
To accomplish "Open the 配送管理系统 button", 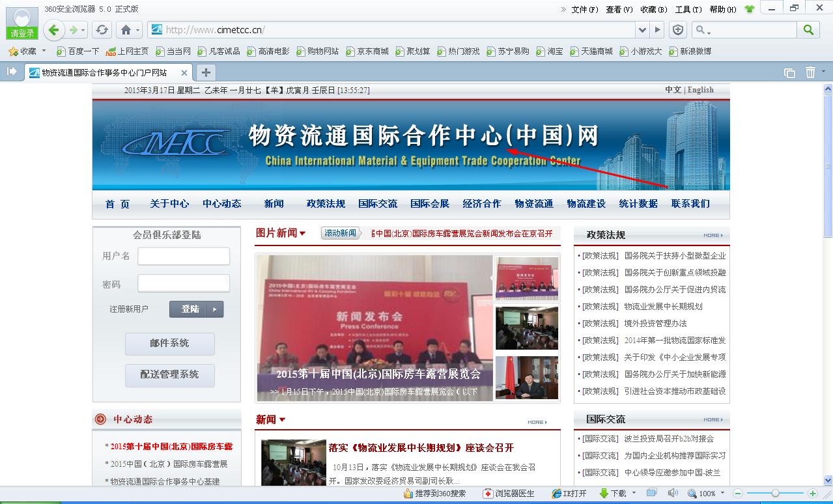I will tap(169, 374).
